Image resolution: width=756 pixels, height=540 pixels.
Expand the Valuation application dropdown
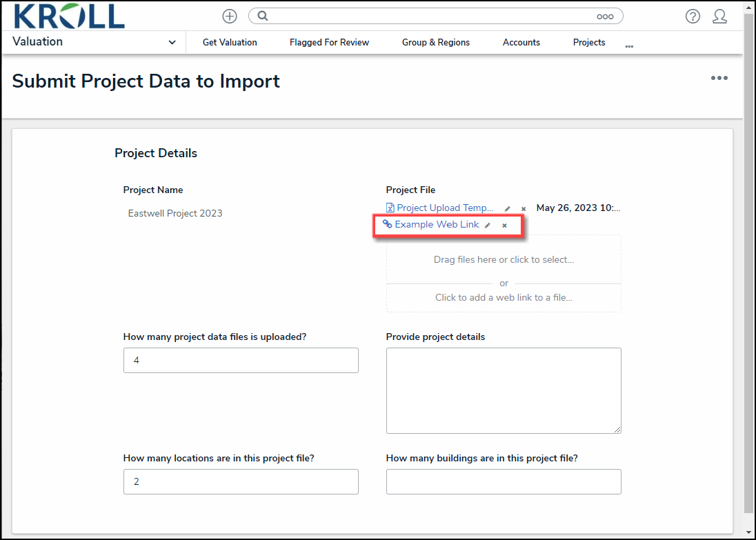tap(172, 43)
